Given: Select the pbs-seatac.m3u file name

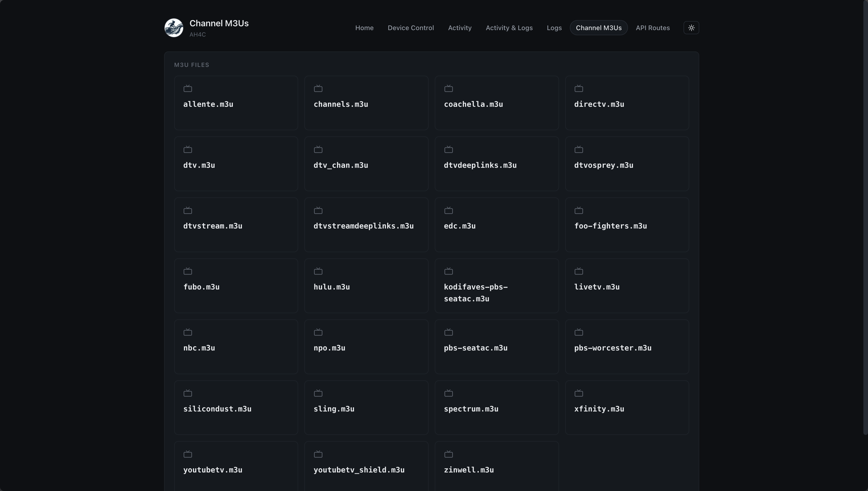Looking at the screenshot, I should (476, 348).
